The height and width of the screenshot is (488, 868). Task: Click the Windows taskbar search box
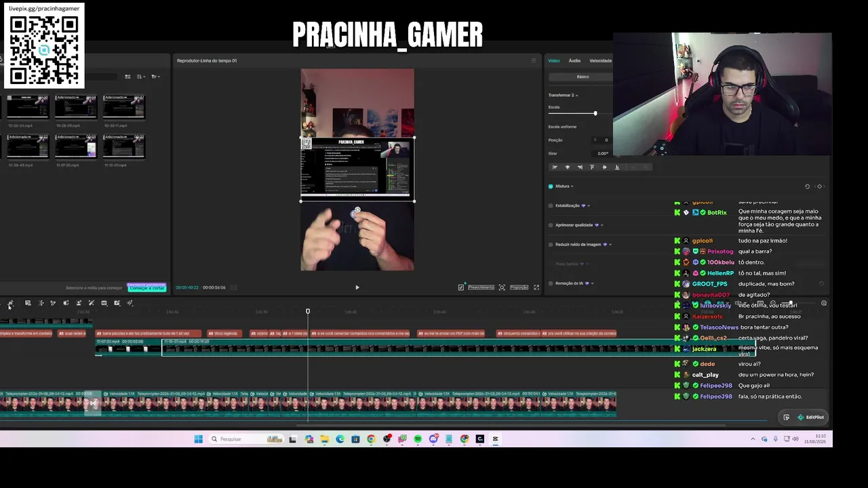tap(246, 439)
